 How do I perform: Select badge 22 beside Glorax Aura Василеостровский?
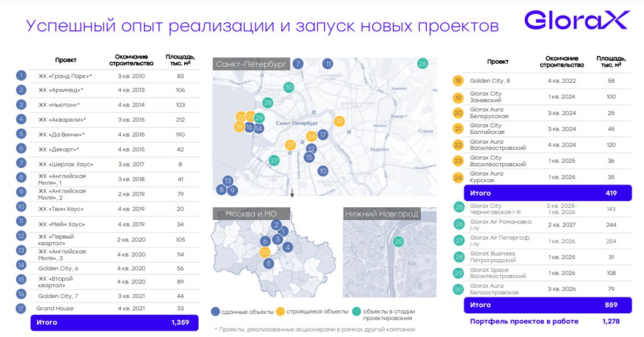pos(458,144)
